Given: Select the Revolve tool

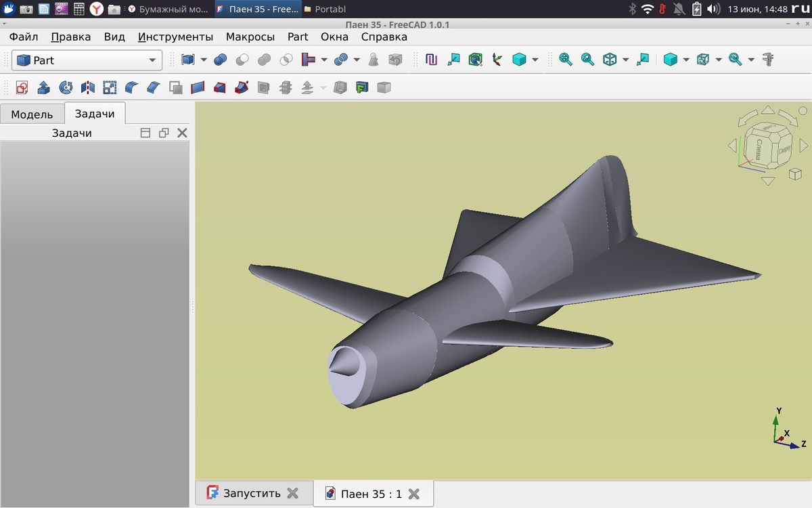Looking at the screenshot, I should pos(66,87).
